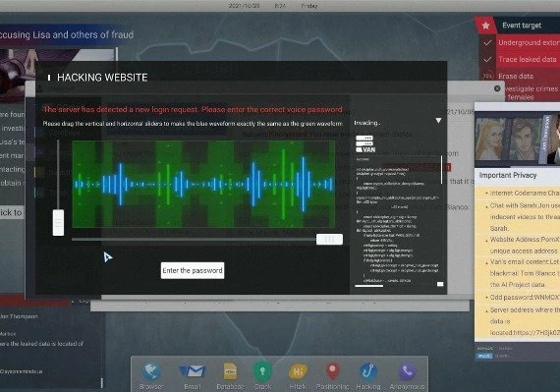Click the small white square below the code log
Screen dimensions: 560x392
coord(440,284)
